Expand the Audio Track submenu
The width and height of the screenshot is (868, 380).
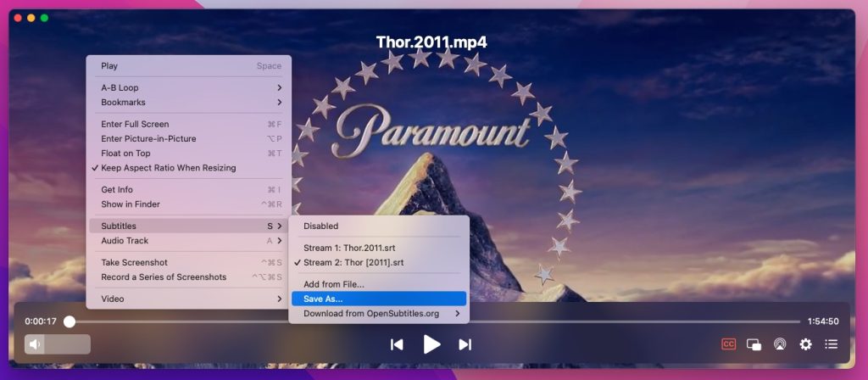click(189, 240)
